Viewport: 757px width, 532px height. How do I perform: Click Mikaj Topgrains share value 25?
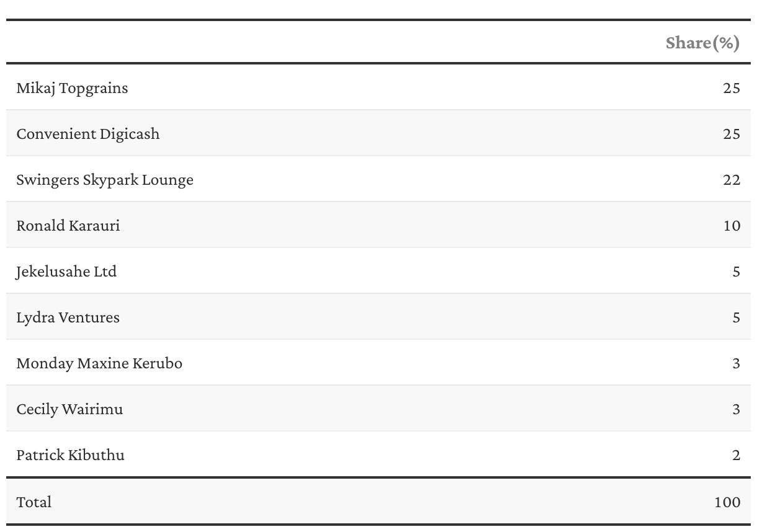[732, 88]
